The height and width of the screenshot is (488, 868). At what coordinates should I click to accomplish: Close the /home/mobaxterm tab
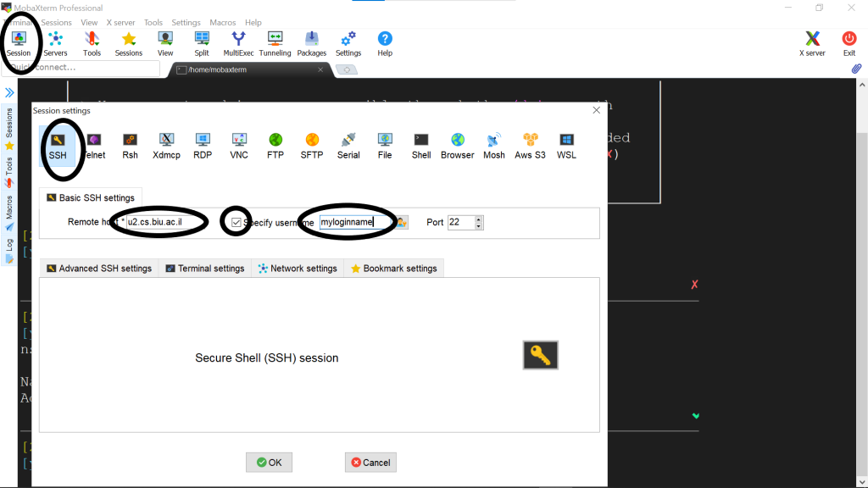tap(320, 69)
